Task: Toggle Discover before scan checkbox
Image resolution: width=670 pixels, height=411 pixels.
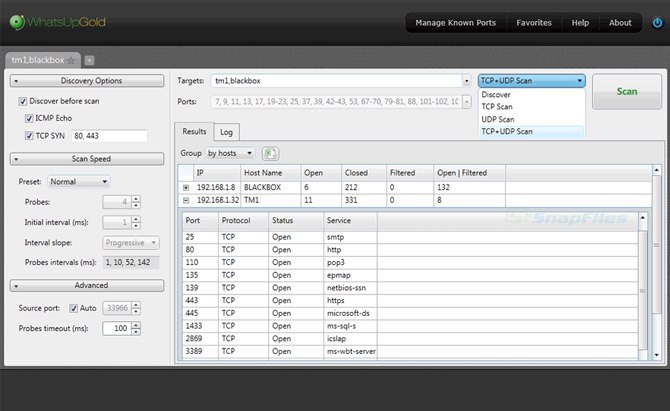Action: coord(23,101)
